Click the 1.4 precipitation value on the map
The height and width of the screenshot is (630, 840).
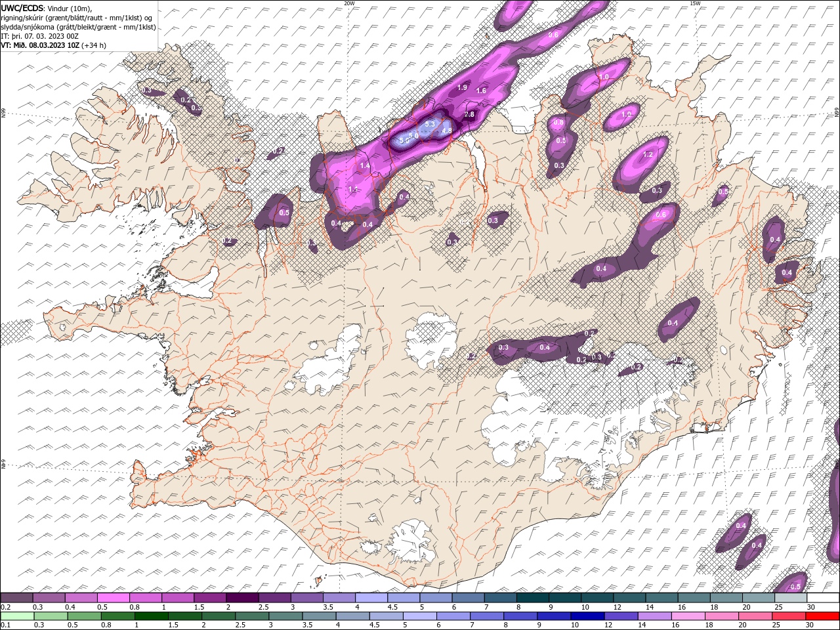coord(365,166)
